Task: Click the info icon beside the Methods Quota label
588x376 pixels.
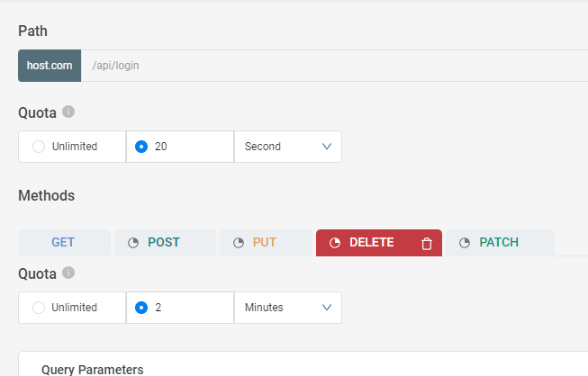Action: 68,273
